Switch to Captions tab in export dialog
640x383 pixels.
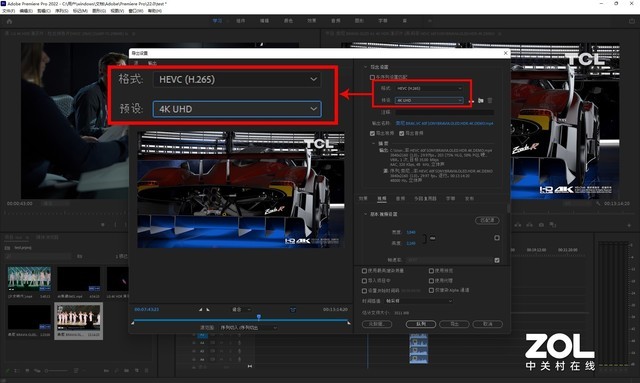[451, 198]
